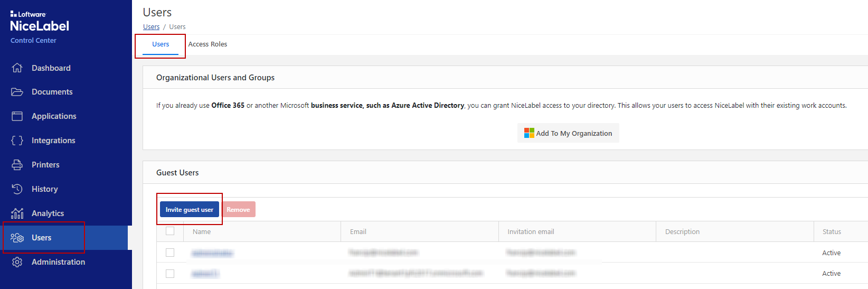Screen dimensions: 868x289
Task: Click the Users page title
Action: 157,12
